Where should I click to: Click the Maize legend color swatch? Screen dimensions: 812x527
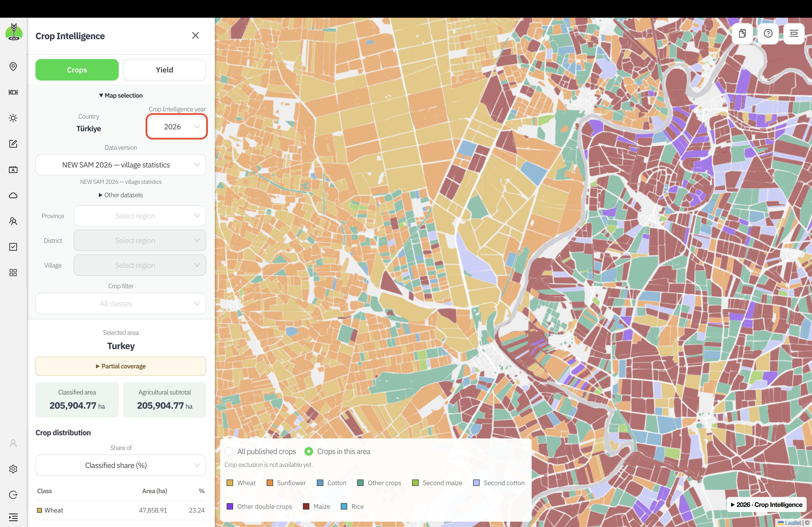click(x=306, y=506)
